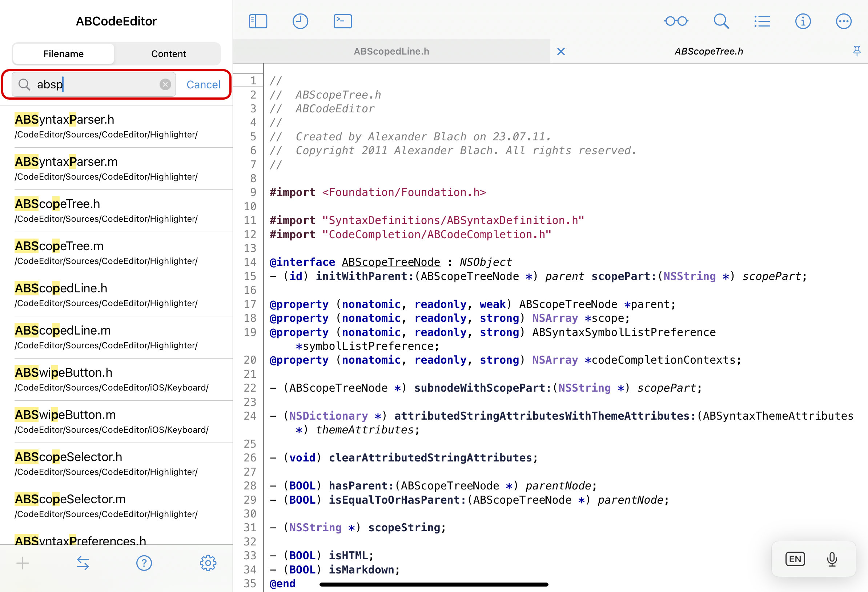The image size is (868, 592).
Task: Open ABScopeTree.h from results
Action: pos(116,211)
